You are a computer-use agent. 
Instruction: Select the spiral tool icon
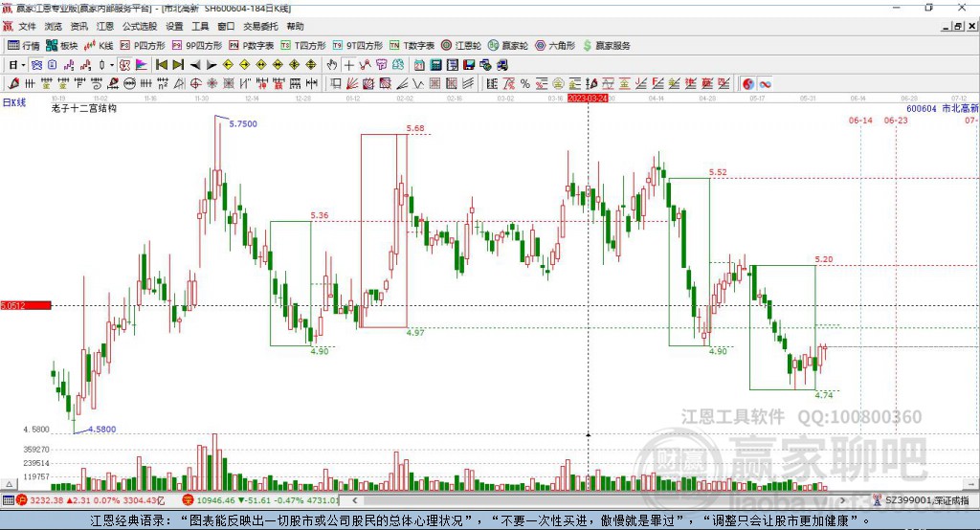click(97, 83)
